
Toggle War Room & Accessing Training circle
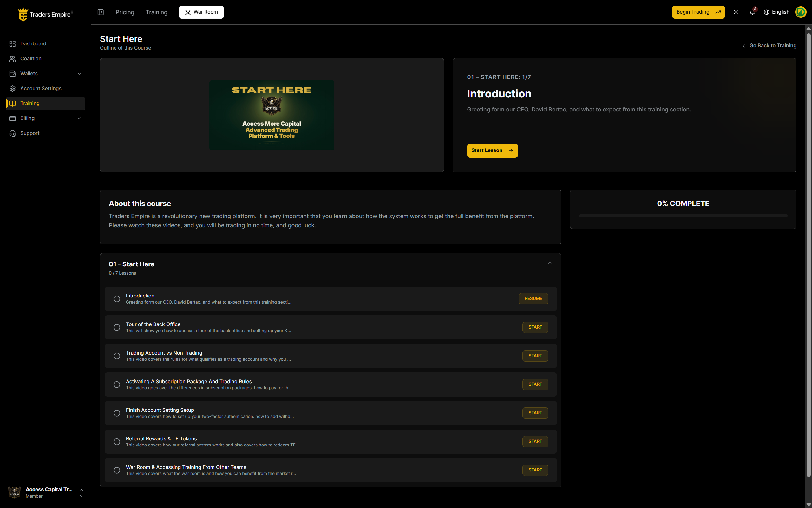(117, 470)
